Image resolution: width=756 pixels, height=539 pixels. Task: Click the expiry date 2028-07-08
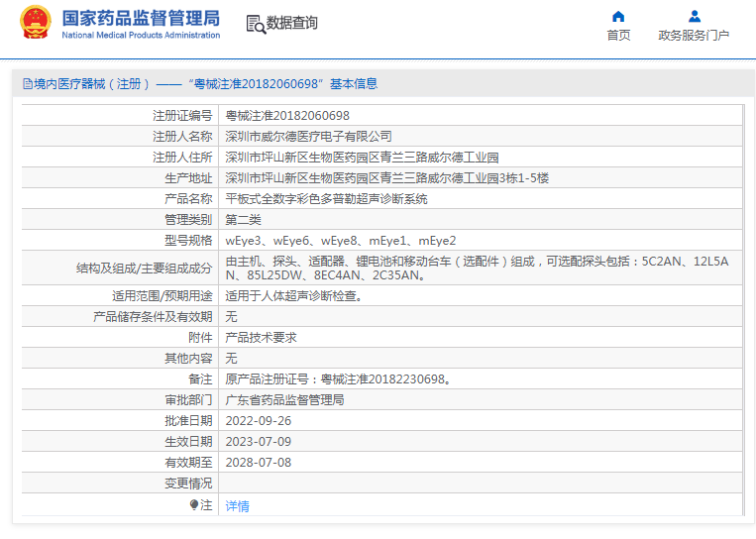tap(259, 463)
